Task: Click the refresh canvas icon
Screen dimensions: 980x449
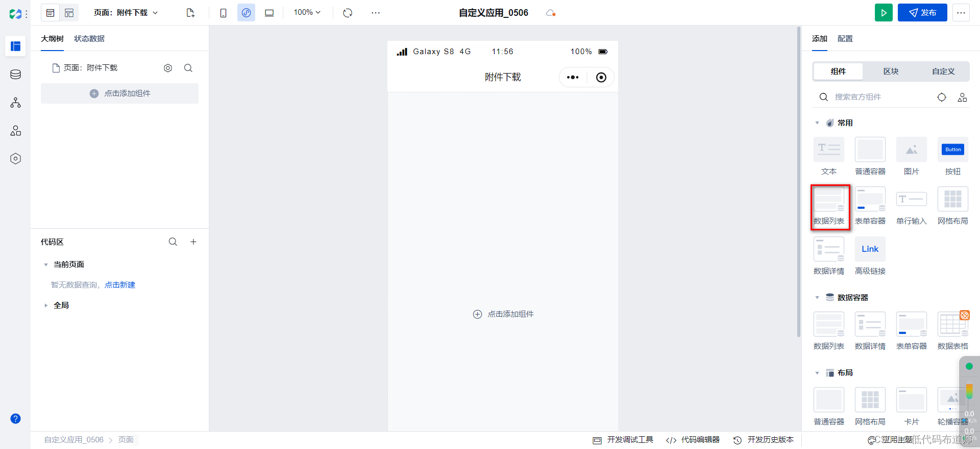Action: [348, 13]
